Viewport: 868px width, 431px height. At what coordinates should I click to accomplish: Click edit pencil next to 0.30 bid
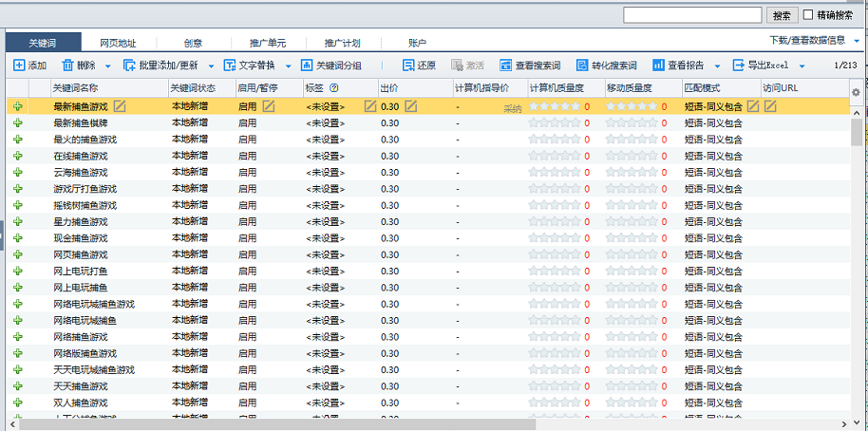pos(410,106)
